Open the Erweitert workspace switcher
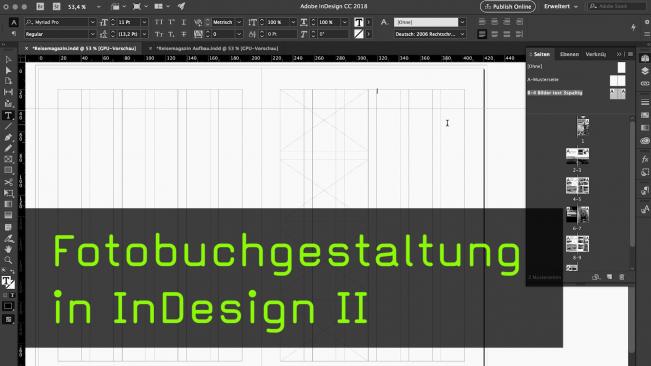 (x=561, y=7)
